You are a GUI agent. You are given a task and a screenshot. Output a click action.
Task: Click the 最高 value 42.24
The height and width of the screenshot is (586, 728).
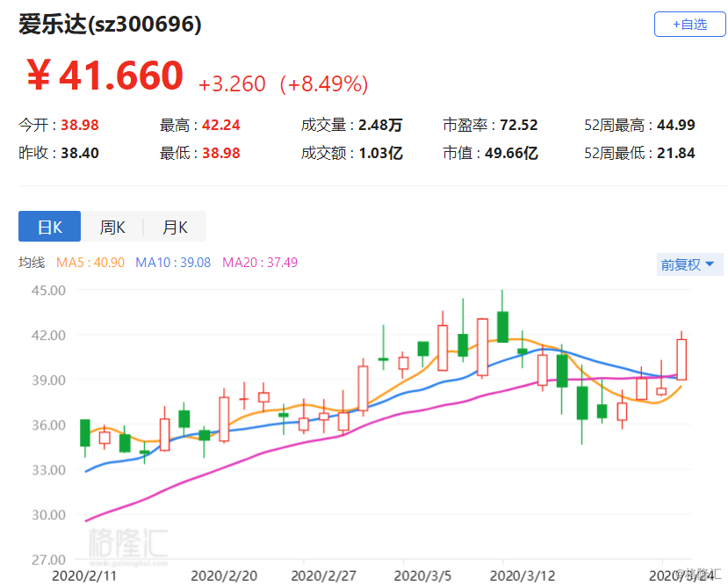(x=221, y=125)
